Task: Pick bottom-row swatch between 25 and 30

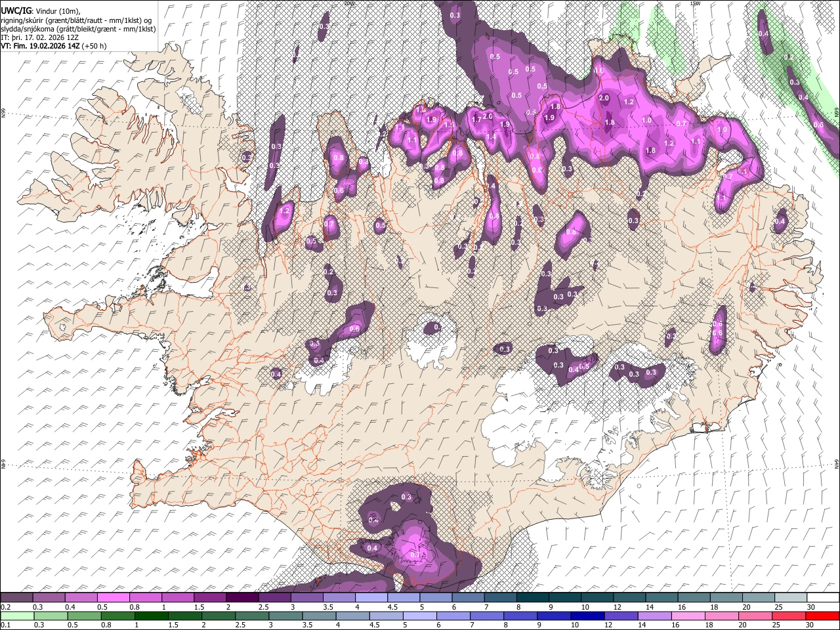Action: pyautogui.click(x=789, y=616)
